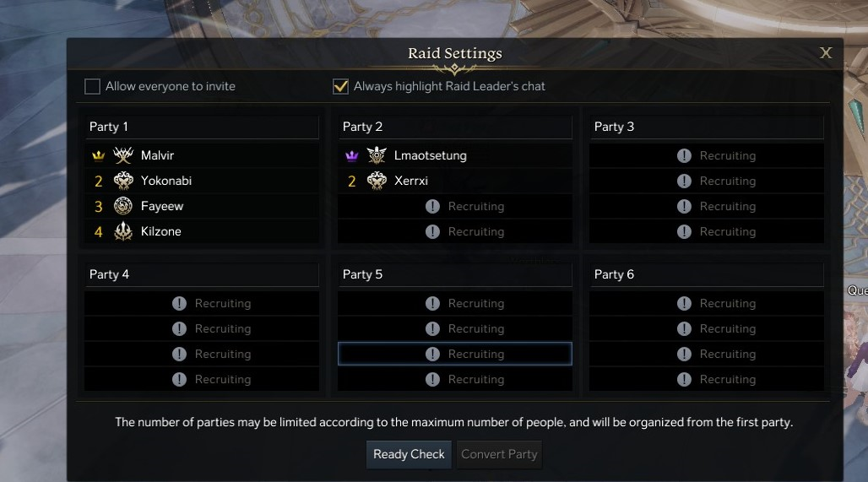Enable Allow everyone to invite checkbox

pyautogui.click(x=93, y=86)
